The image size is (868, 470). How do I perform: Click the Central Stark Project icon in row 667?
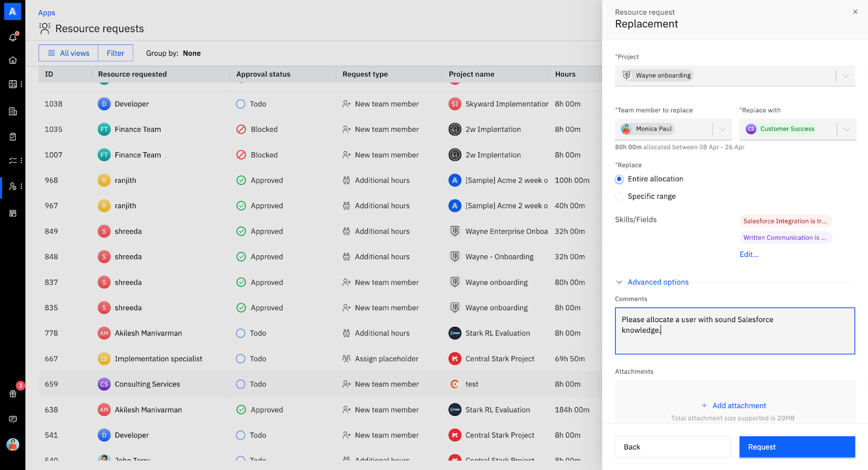pos(455,358)
